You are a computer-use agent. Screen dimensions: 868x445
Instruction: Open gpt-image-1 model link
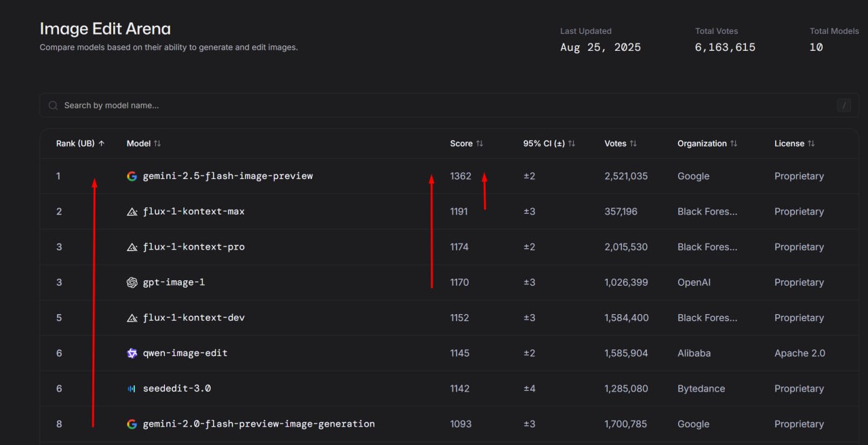(174, 282)
